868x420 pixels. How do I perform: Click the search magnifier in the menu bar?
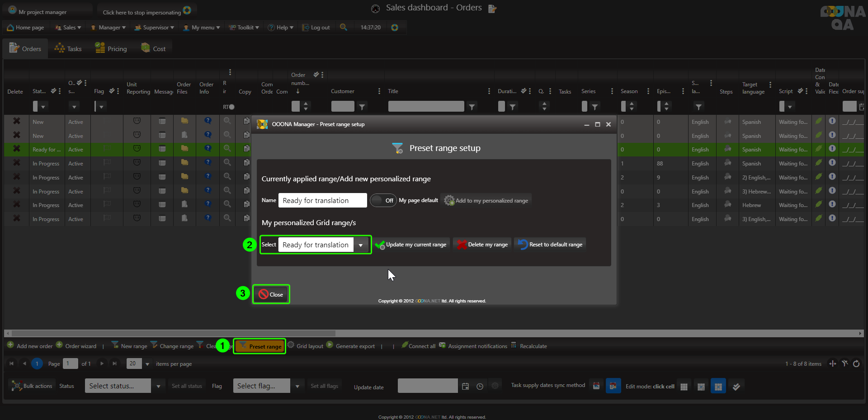(344, 27)
